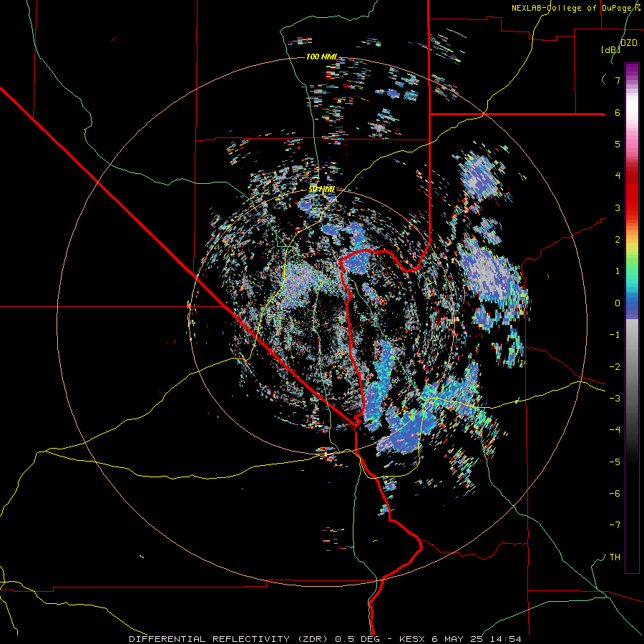Screen dimensions: 644x644
Task: Click the legend value -1
Action: coord(615,335)
